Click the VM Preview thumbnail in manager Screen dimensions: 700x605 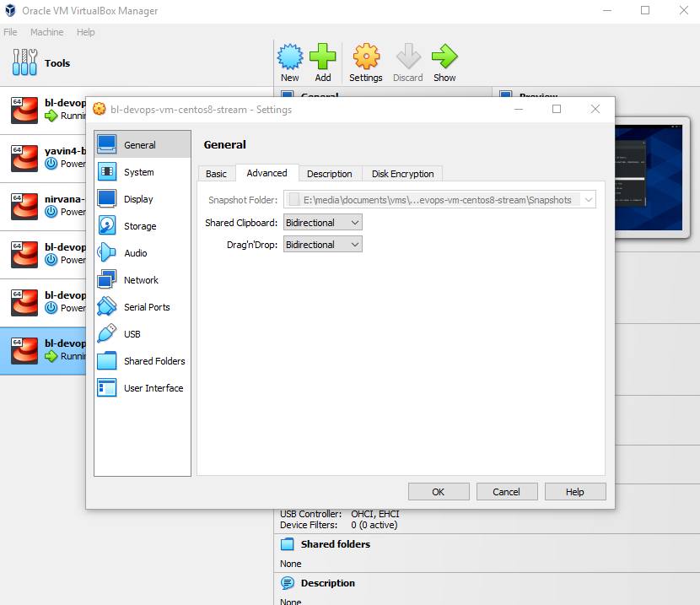click(x=649, y=178)
